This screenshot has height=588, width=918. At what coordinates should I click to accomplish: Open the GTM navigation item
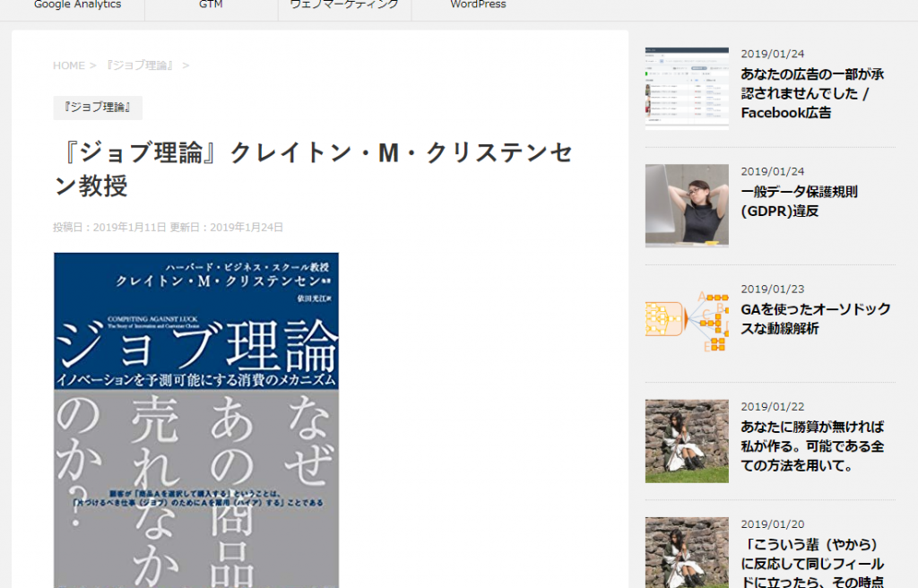point(211,5)
